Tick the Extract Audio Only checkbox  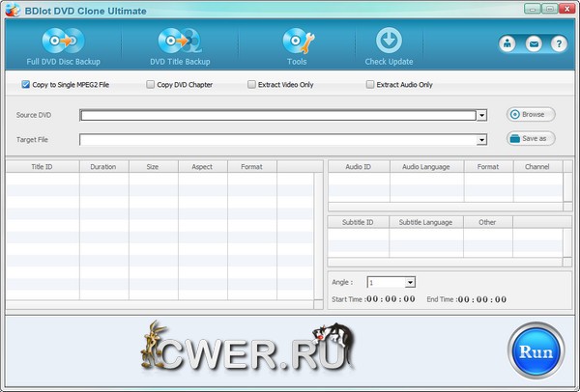click(370, 85)
